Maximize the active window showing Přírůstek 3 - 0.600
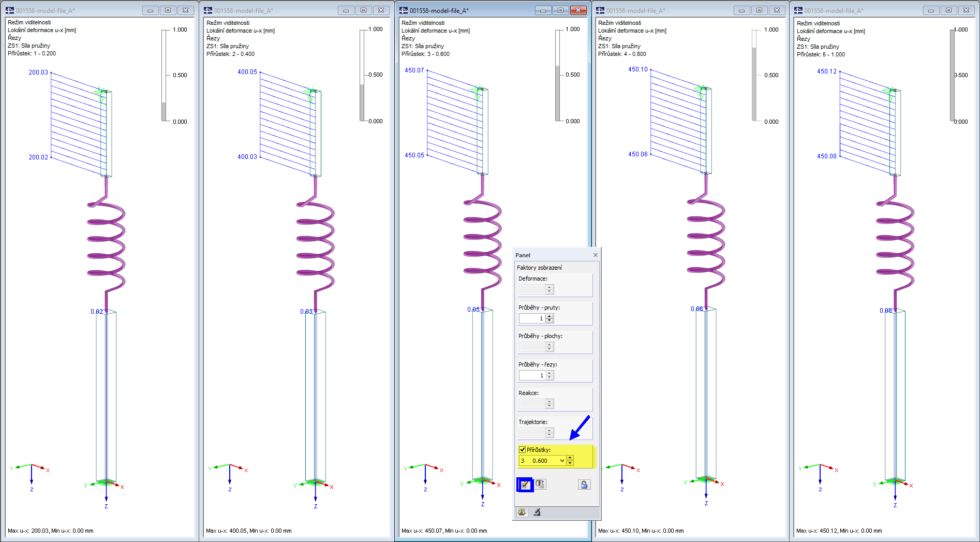Image resolution: width=980 pixels, height=542 pixels. (x=560, y=10)
